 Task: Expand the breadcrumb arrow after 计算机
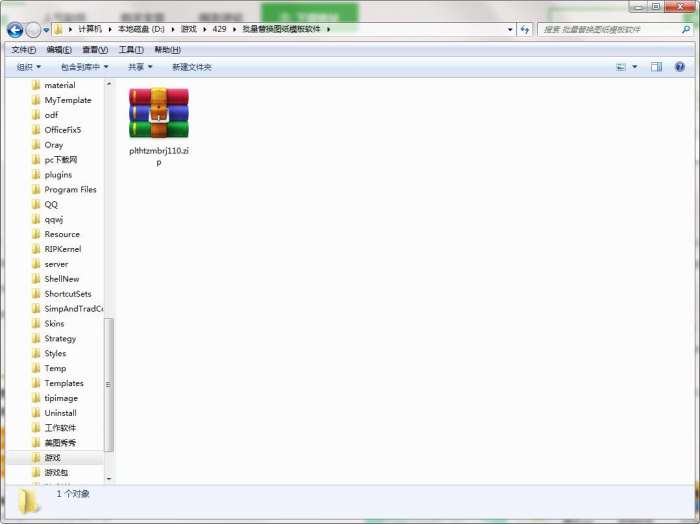click(x=110, y=29)
